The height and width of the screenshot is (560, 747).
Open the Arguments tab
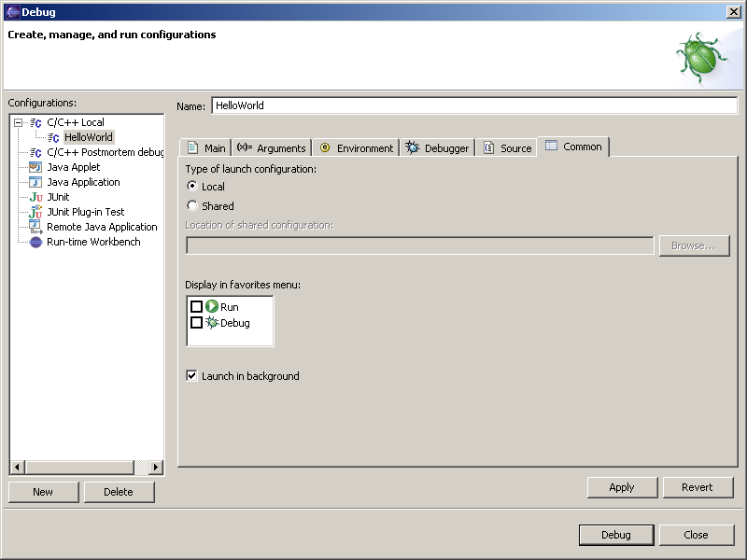click(x=272, y=147)
